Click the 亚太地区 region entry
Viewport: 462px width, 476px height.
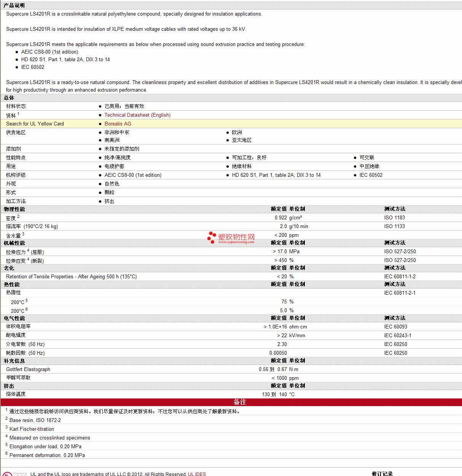coord(242,140)
